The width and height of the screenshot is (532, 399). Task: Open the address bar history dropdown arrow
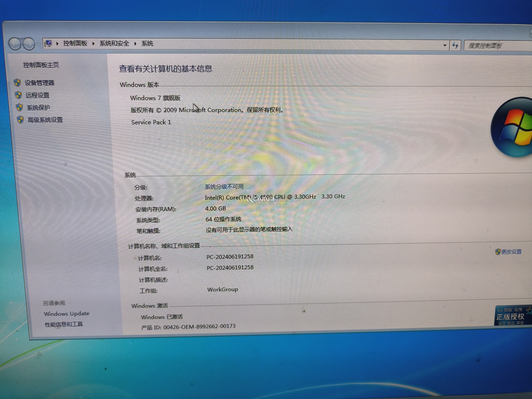pos(445,46)
